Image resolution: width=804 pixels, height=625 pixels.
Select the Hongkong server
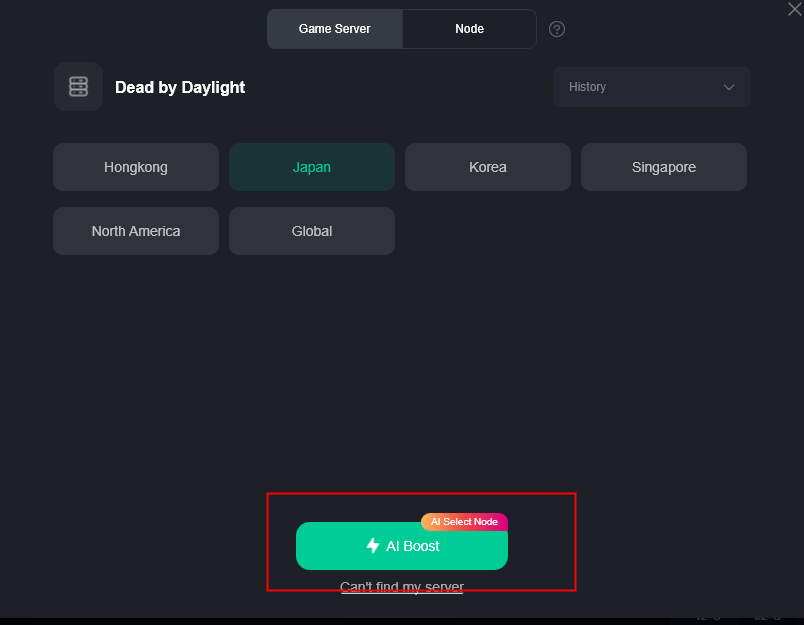[x=136, y=167]
